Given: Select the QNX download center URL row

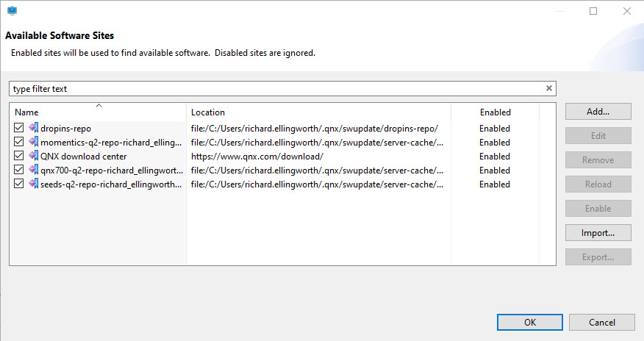Looking at the screenshot, I should click(x=257, y=157).
